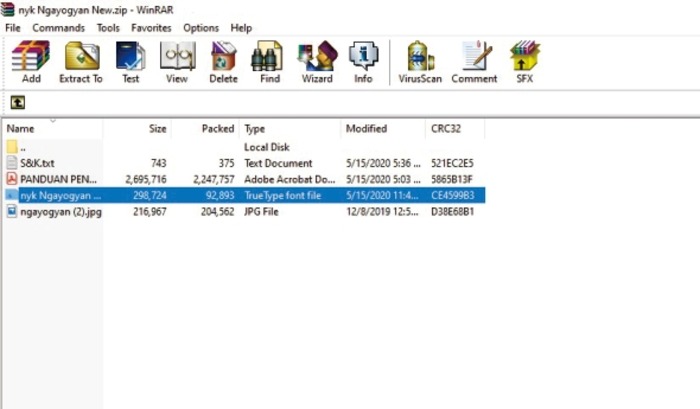Click the 'JPG File' type cell
The height and width of the screenshot is (409, 700).
point(261,211)
